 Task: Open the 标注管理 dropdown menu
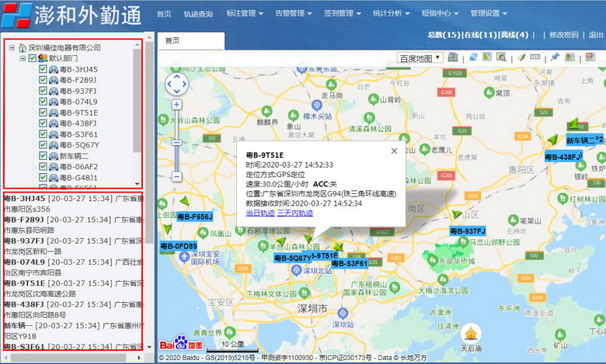pyautogui.click(x=245, y=13)
